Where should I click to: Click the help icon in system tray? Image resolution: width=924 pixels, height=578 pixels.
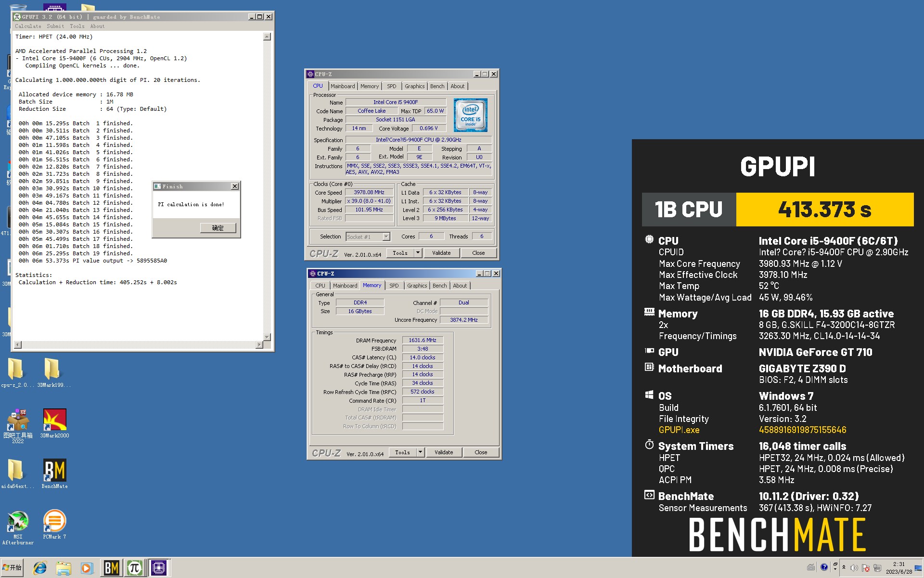(824, 567)
